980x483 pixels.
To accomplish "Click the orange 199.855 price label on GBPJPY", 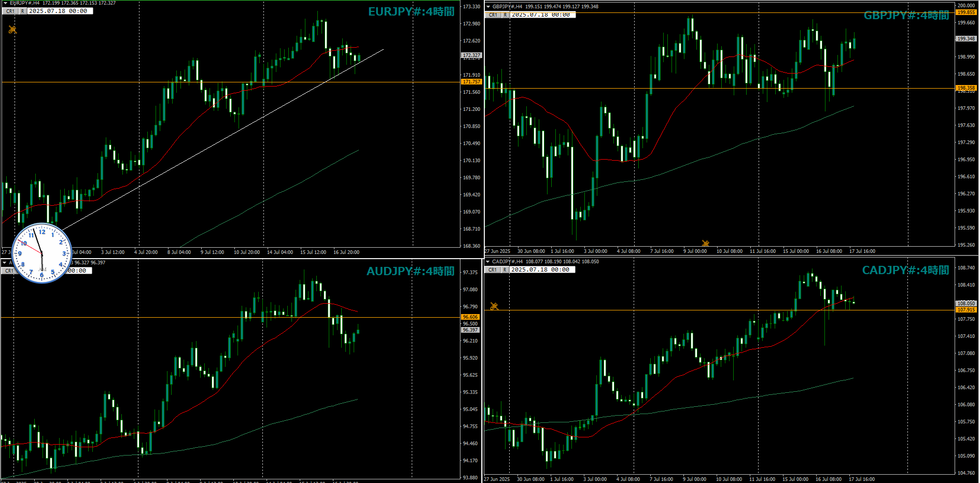I will (x=966, y=12).
